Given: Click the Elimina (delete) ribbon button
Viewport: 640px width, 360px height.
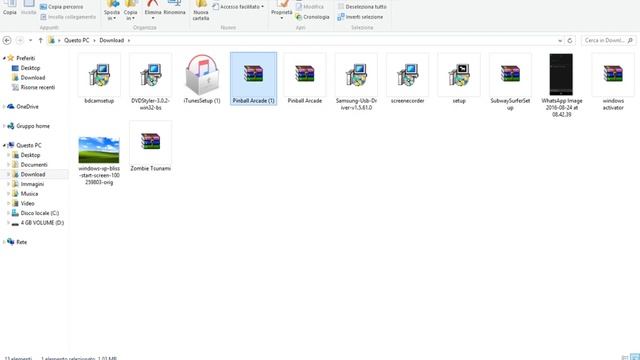Looking at the screenshot, I should (153, 10).
